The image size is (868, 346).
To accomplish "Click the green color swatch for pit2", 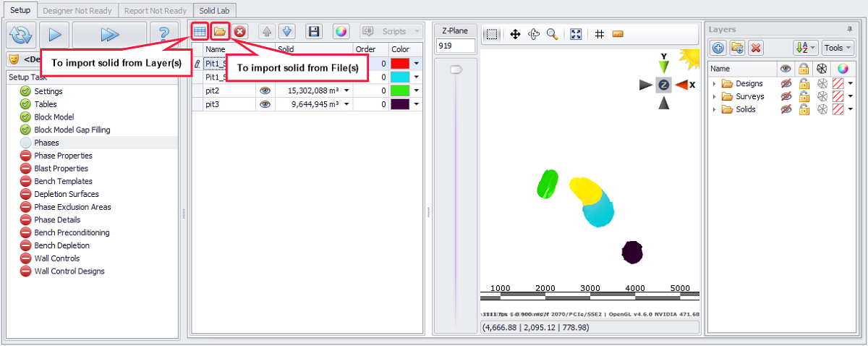I will 400,90.
